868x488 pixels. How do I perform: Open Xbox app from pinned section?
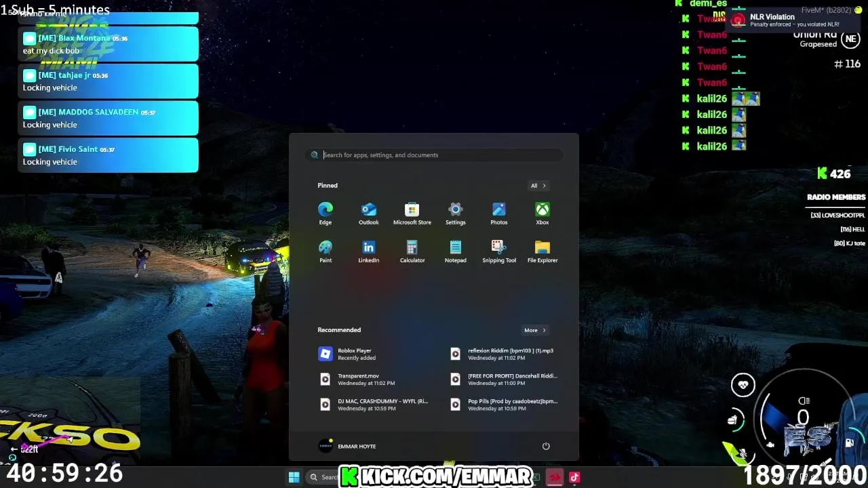[542, 213]
